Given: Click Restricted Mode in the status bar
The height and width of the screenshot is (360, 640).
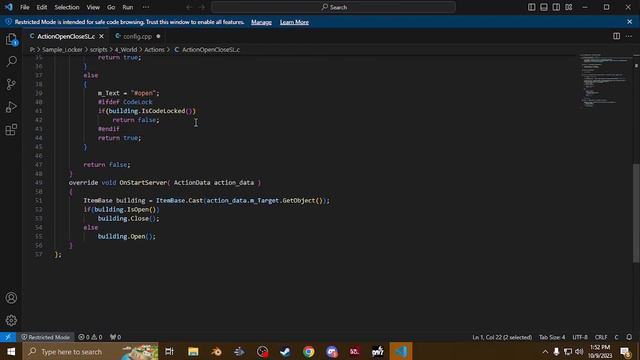Looking at the screenshot, I should 45,337.
